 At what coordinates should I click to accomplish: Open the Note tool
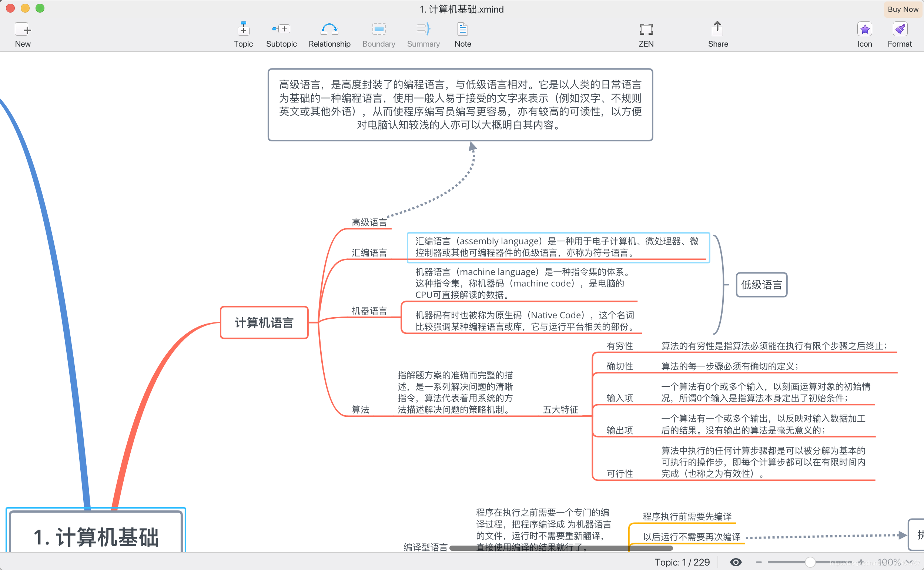click(x=463, y=29)
